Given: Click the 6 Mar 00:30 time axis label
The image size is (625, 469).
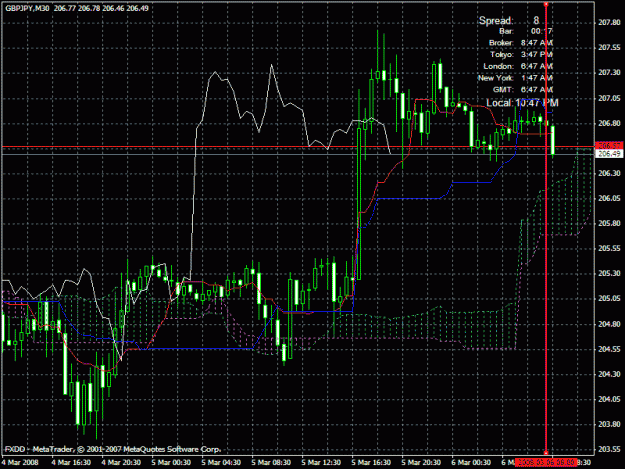Looking at the screenshot, I should click(x=471, y=463).
